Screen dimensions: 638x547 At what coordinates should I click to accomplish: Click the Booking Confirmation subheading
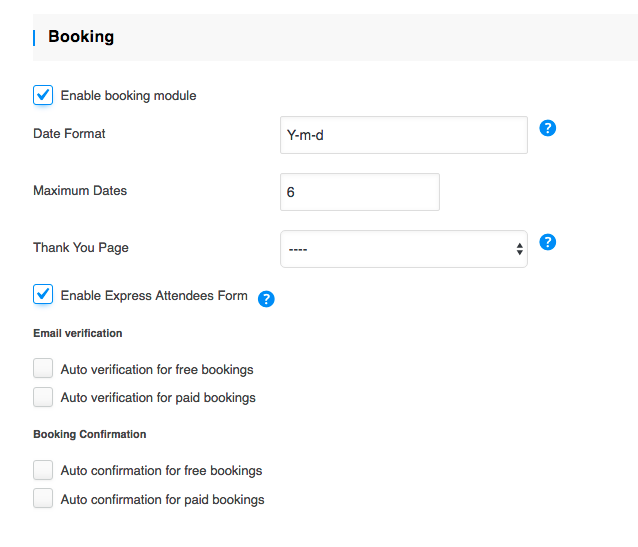click(90, 434)
